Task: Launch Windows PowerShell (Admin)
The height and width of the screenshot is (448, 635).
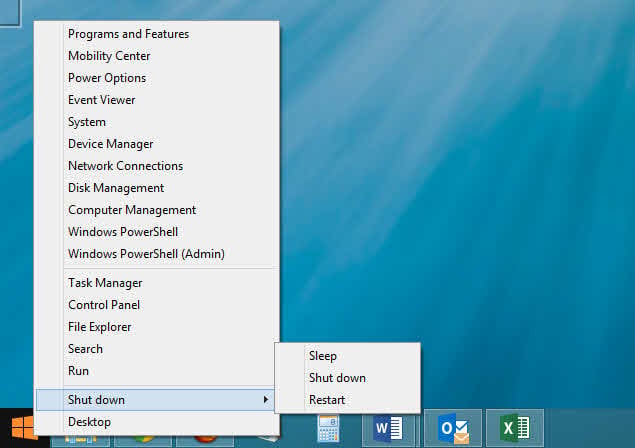Action: point(157,254)
